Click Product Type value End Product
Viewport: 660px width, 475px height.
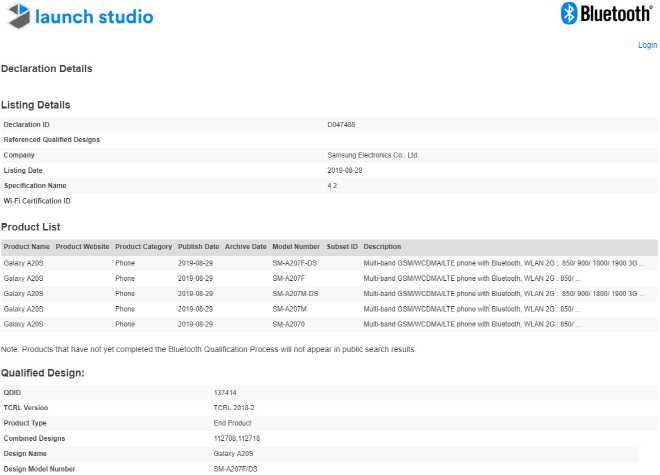[232, 423]
